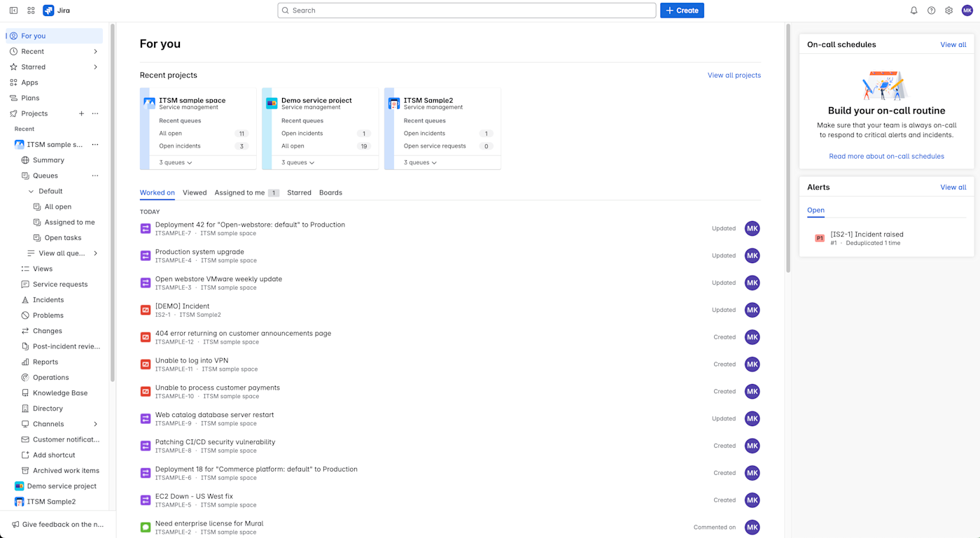980x538 pixels.
Task: Click the plus icon next to Projects
Action: click(81, 113)
